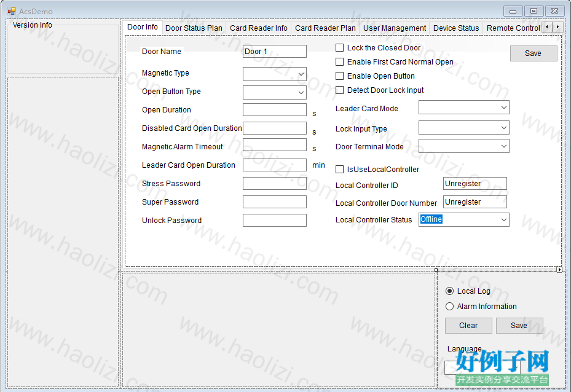Toggle Enable Open Button checkbox

tap(339, 76)
